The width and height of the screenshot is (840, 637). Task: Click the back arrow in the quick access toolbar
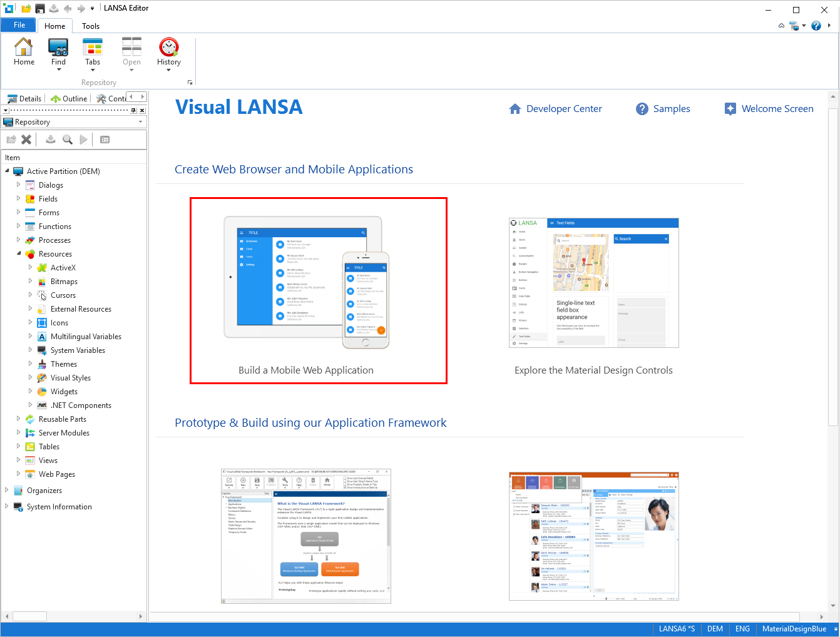[68, 8]
